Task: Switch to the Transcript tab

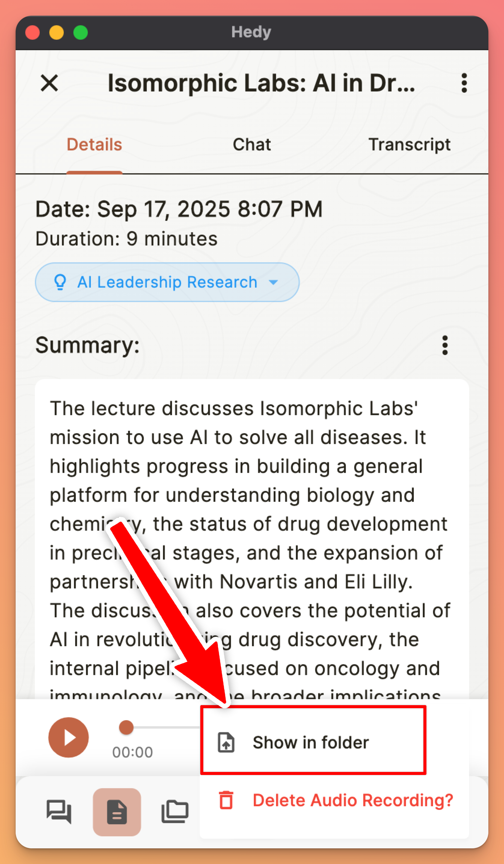Action: [409, 144]
